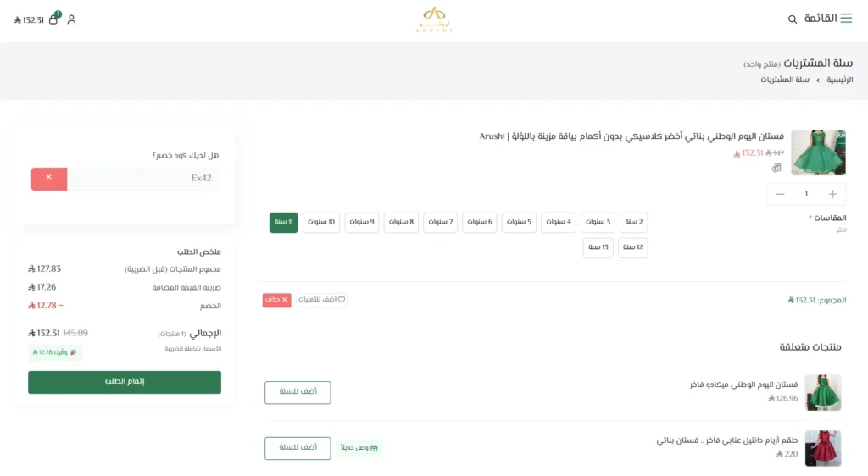
Task: Add طقم أريام dress to cart
Action: (x=298, y=448)
